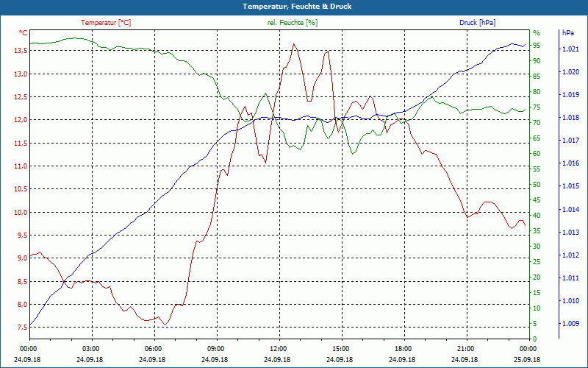This screenshot has width=588, height=368.
Task: Click the "13,5" temperature axis value
Action: [x=21, y=51]
